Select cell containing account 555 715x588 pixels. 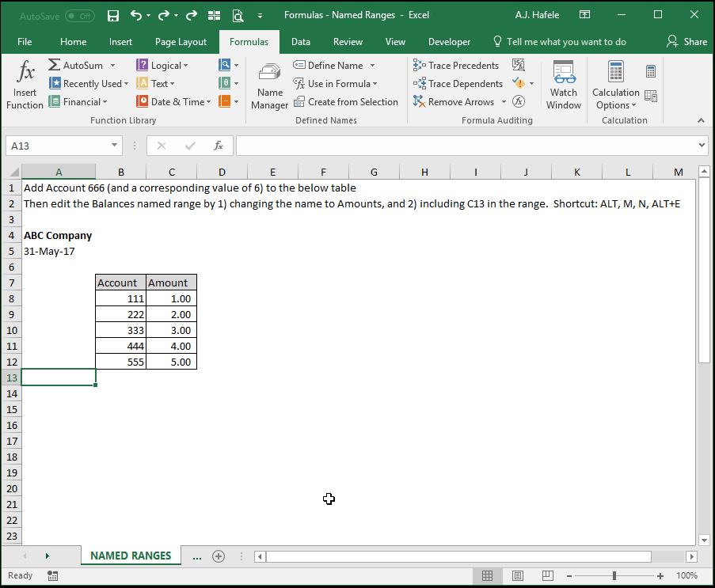tap(121, 362)
